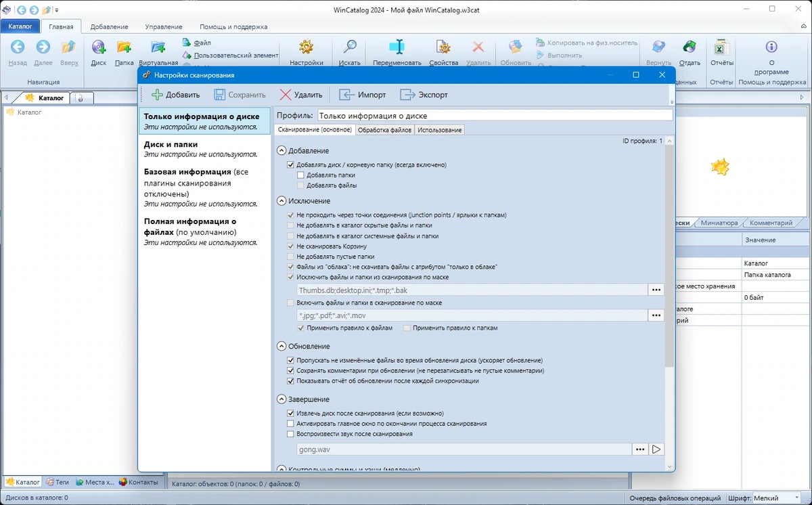Image resolution: width=812 pixels, height=505 pixels.
Task: Toggle Включить файлы в сканирование по маске
Action: (x=291, y=303)
